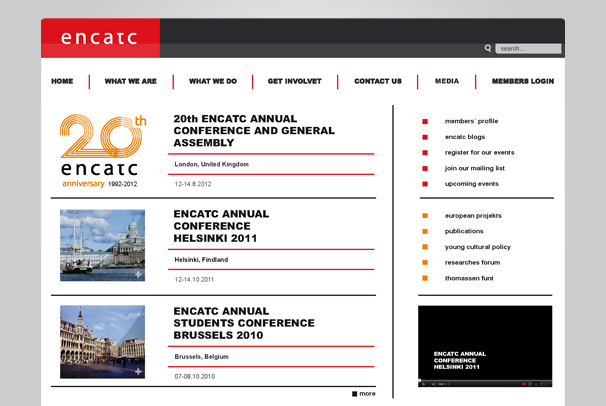Select the MEDIA navigation item
Image resolution: width=606 pixels, height=406 pixels.
pyautogui.click(x=447, y=81)
